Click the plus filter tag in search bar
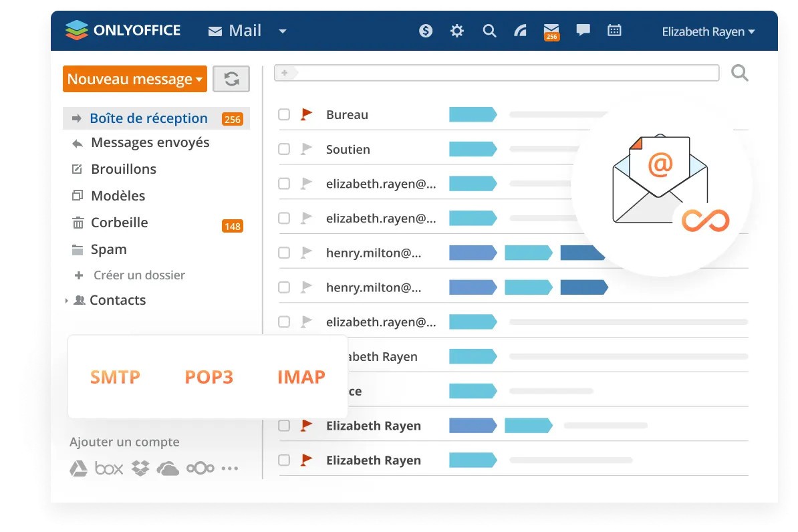The height and width of the screenshot is (532, 798). [285, 73]
